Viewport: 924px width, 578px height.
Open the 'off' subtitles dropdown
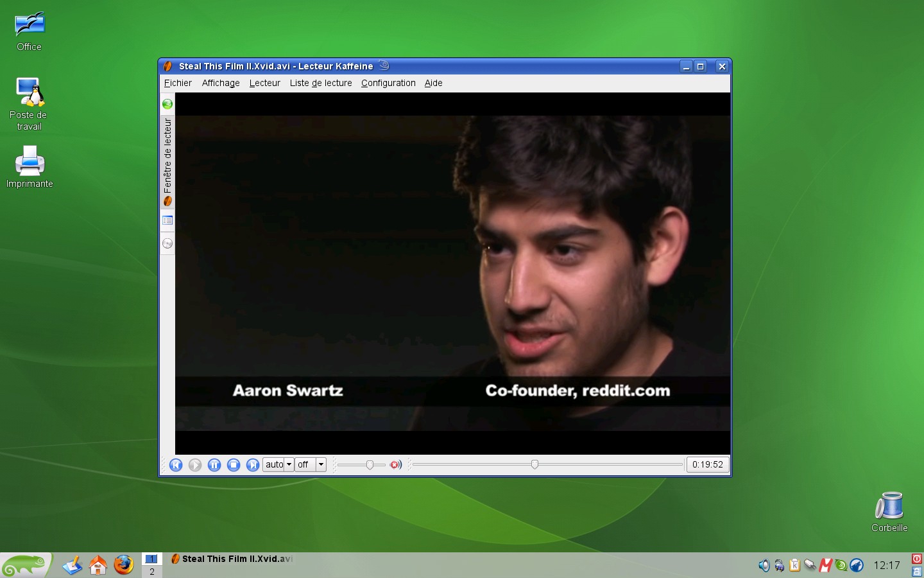311,464
